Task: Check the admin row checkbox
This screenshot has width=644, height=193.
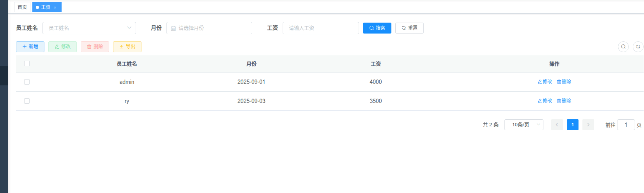Action: 27,82
